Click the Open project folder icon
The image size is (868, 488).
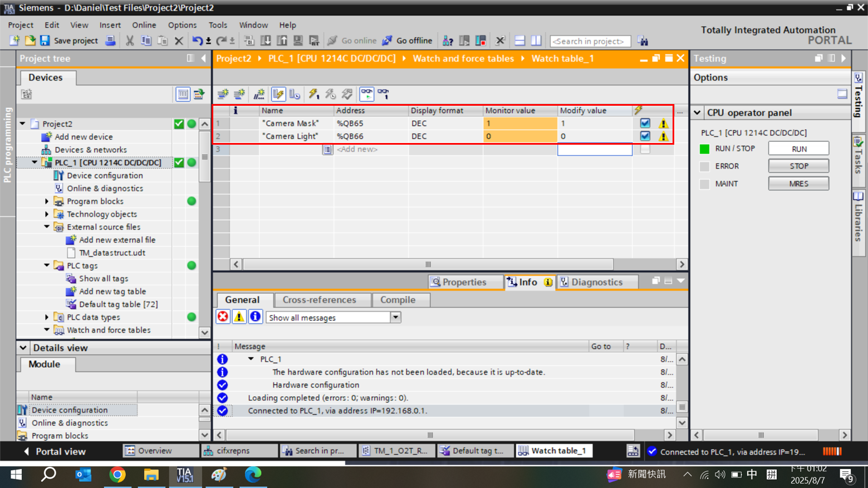[x=30, y=41]
